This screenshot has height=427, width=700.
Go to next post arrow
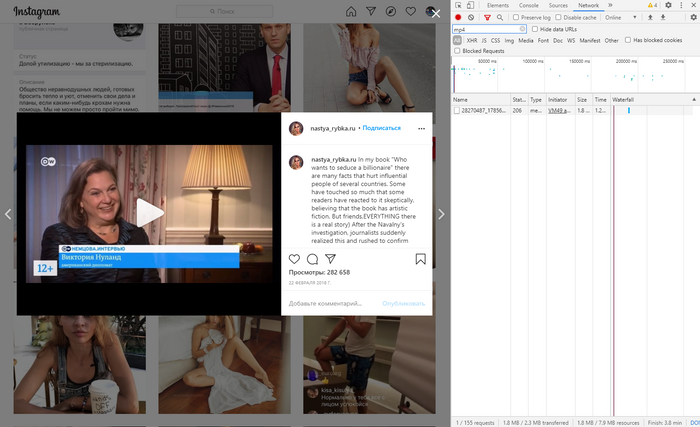pyautogui.click(x=441, y=214)
